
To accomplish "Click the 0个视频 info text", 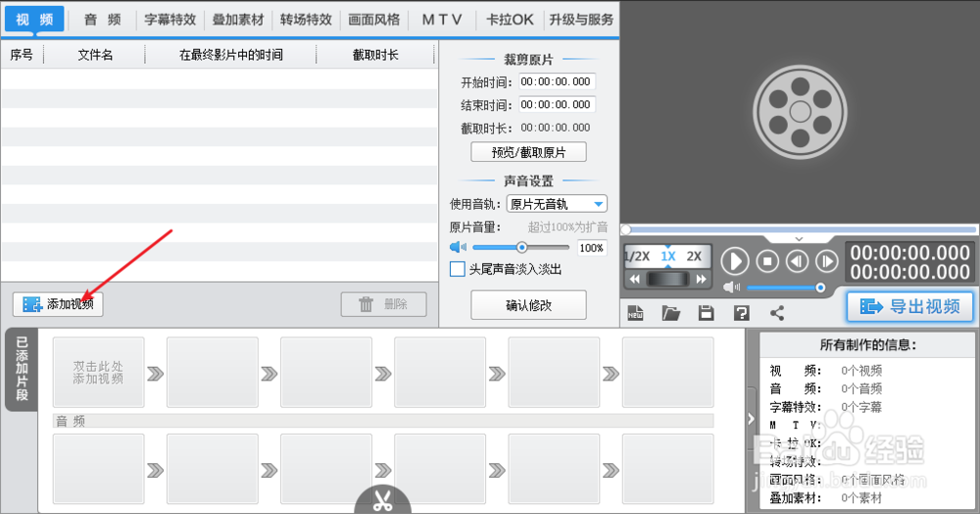I will pyautogui.click(x=861, y=371).
